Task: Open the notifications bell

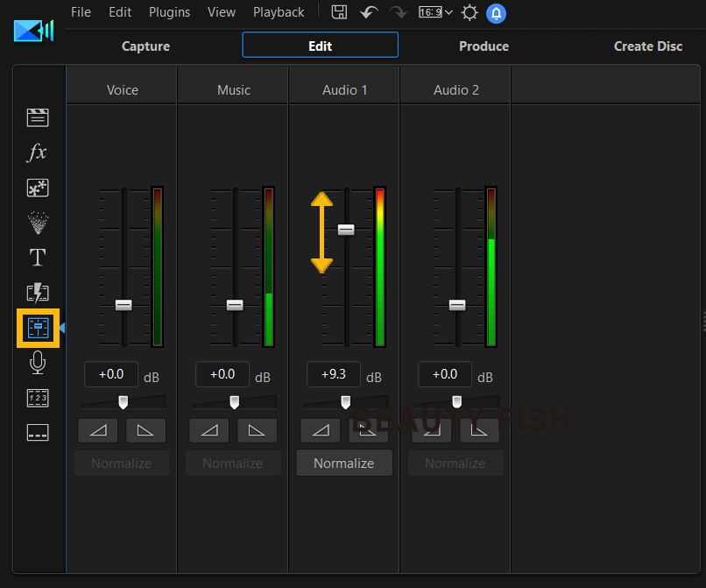Action: click(x=497, y=13)
